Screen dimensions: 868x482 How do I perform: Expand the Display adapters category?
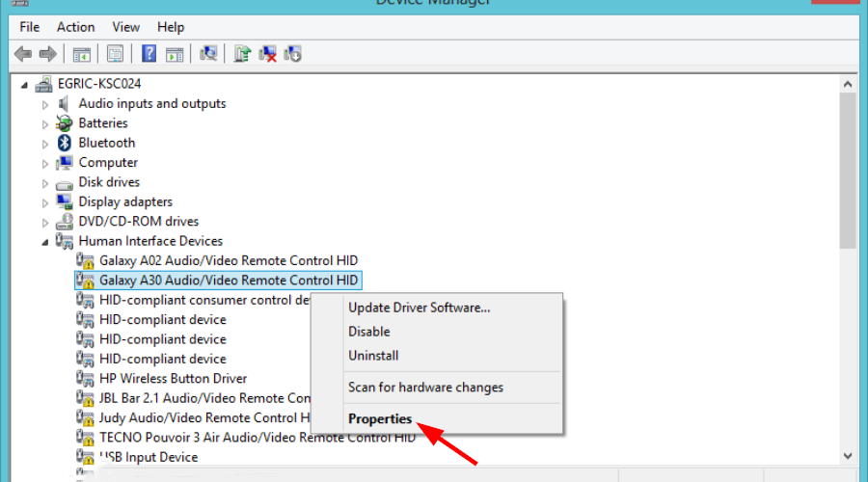pos(45,202)
